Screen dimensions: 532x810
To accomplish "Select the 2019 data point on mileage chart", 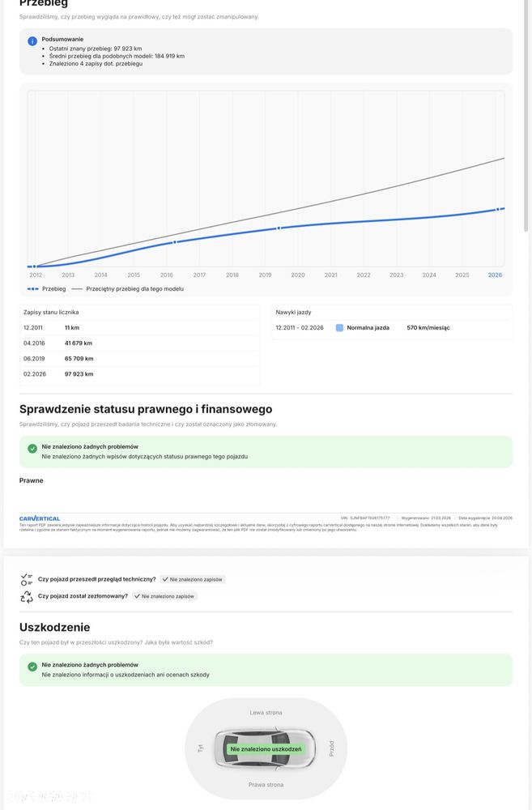I will tap(279, 228).
